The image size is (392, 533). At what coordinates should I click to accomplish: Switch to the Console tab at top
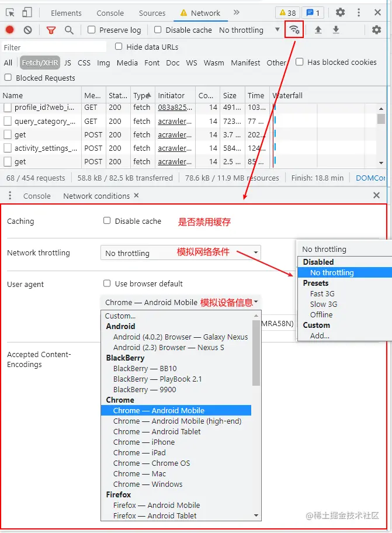tap(110, 13)
